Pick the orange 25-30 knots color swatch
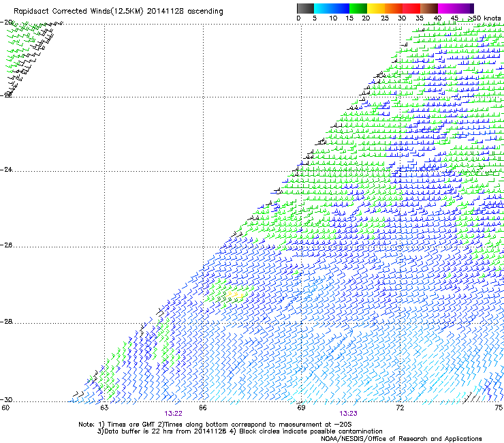Image resolution: width=504 pixels, height=443 pixels. [394, 8]
